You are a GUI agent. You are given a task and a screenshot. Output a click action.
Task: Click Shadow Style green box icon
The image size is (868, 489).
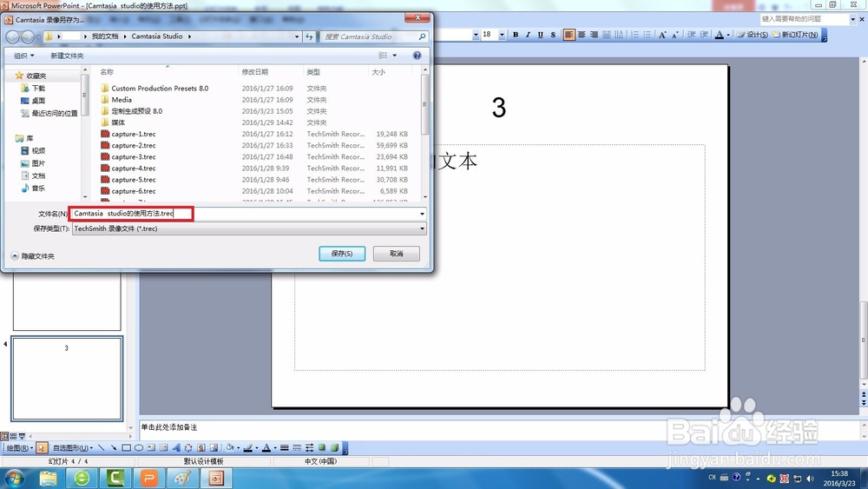pos(322,447)
